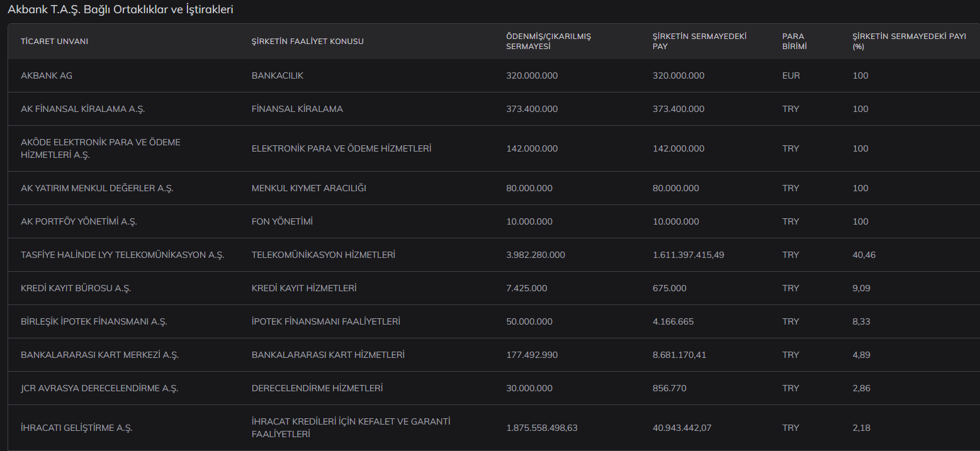Click the 'ÖDENMİŞ/ÇIKARILMIŞ SERMAYESİ' column header
Image resolution: width=980 pixels, height=451 pixels.
(x=549, y=42)
